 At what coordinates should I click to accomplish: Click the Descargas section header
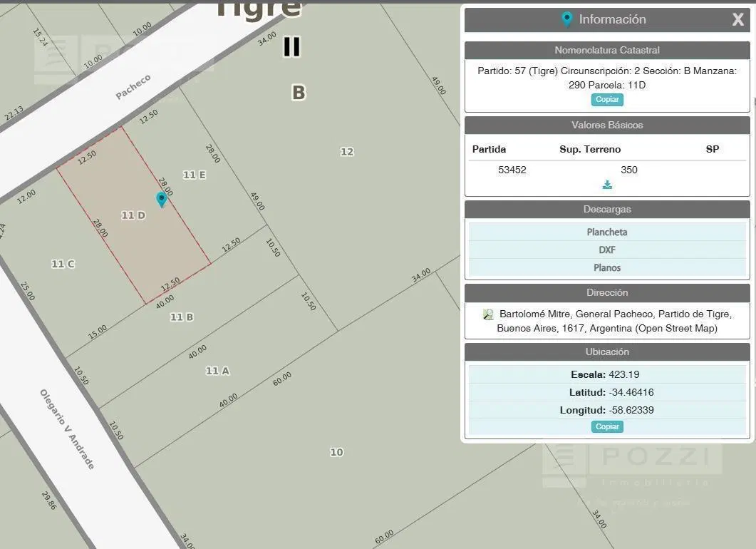(607, 210)
